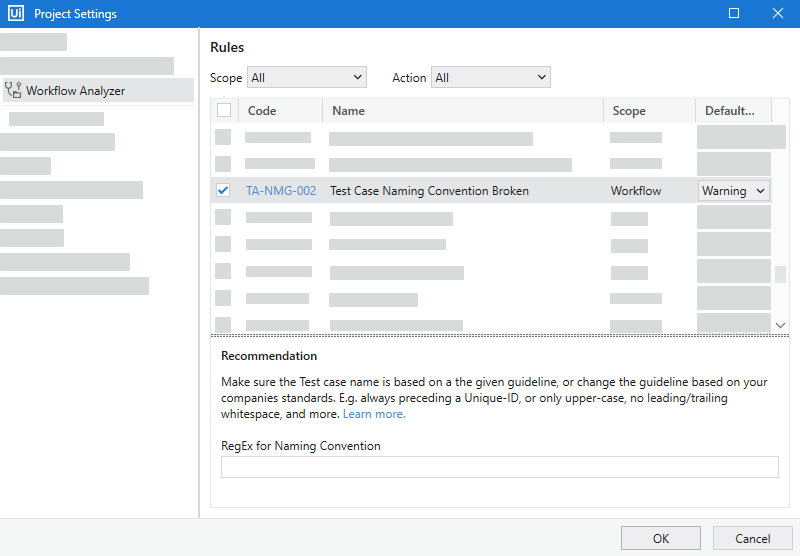The width and height of the screenshot is (800, 556).
Task: Open the Scope filter dropdown
Action: tap(307, 77)
